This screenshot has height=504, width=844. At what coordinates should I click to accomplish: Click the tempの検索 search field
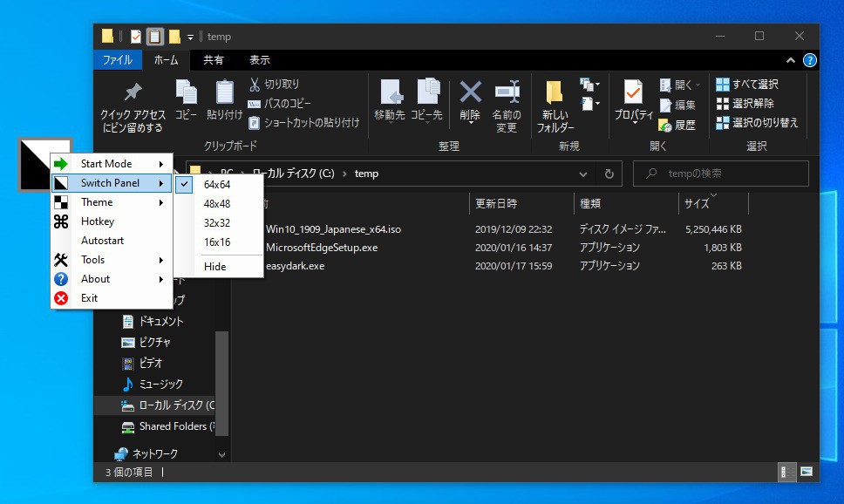click(721, 174)
